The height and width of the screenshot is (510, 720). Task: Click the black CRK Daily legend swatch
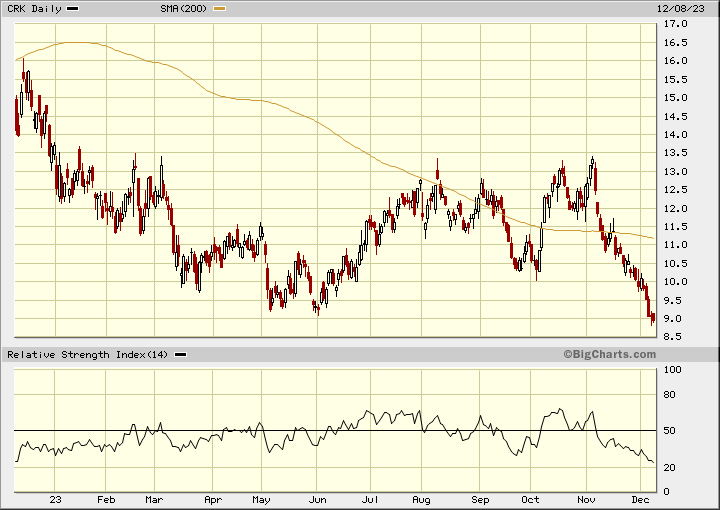[x=73, y=9]
